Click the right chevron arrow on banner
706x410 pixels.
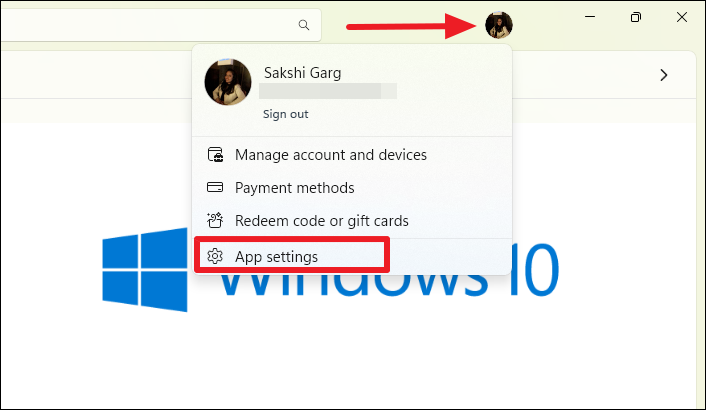pos(663,75)
